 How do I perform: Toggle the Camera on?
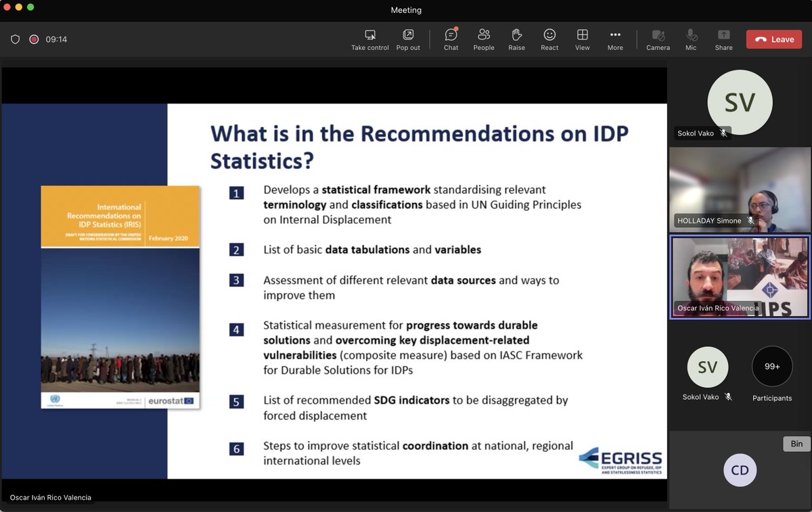658,40
